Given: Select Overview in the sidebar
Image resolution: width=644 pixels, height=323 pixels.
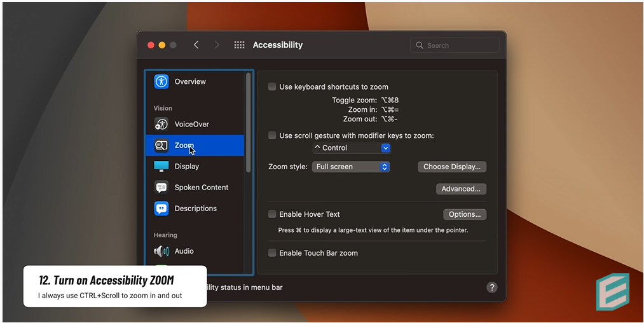Looking at the screenshot, I should tap(195, 81).
